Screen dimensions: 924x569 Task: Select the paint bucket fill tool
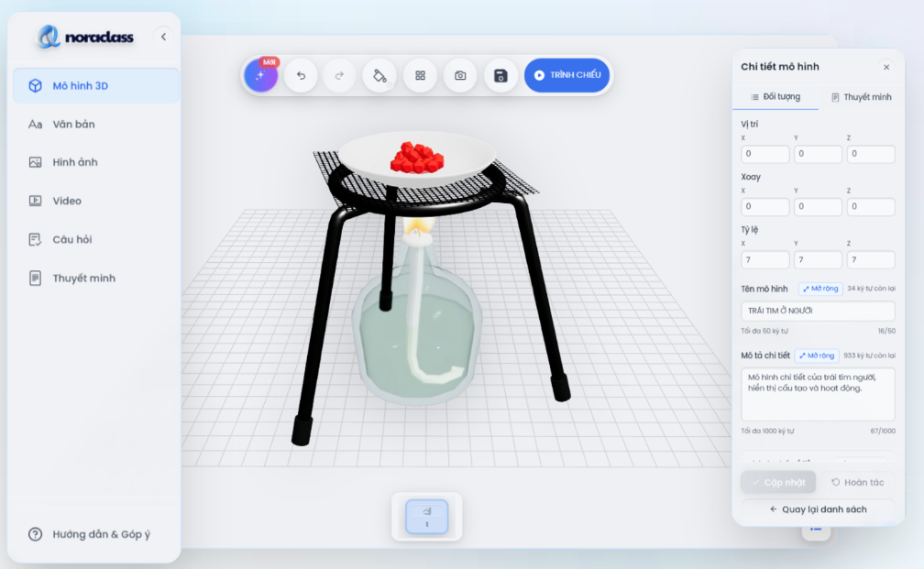tap(379, 75)
